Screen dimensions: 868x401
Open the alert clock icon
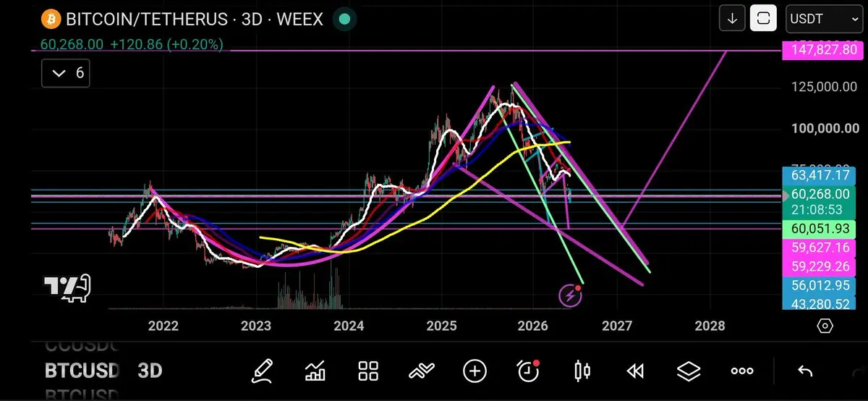tap(529, 371)
